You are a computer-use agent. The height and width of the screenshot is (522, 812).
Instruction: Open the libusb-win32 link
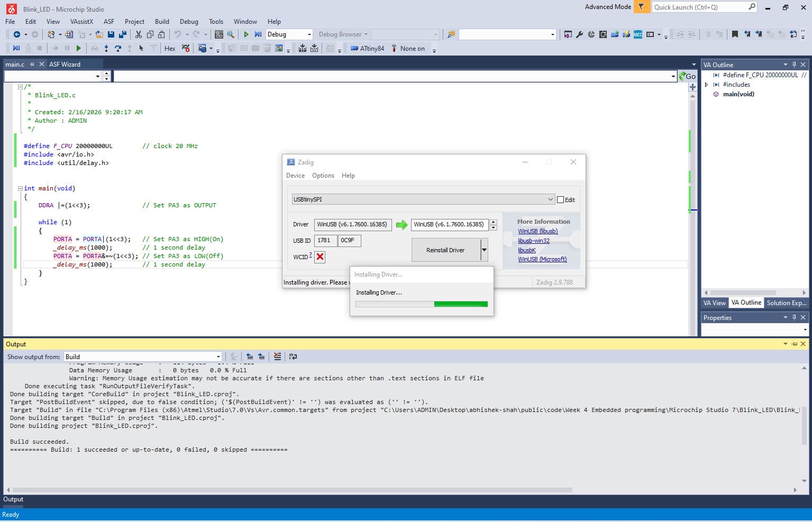click(x=534, y=241)
